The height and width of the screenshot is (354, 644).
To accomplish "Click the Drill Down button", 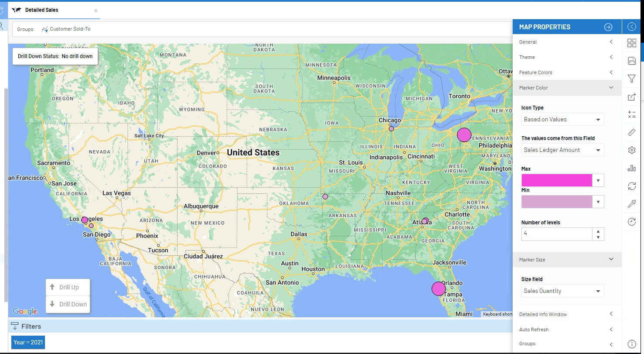I will click(x=68, y=304).
